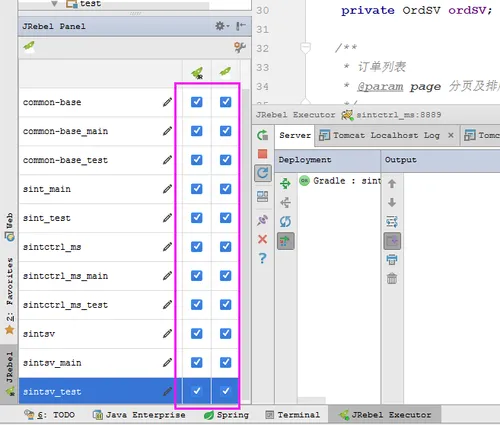Collapse the test folder tree node

tap(54, 4)
